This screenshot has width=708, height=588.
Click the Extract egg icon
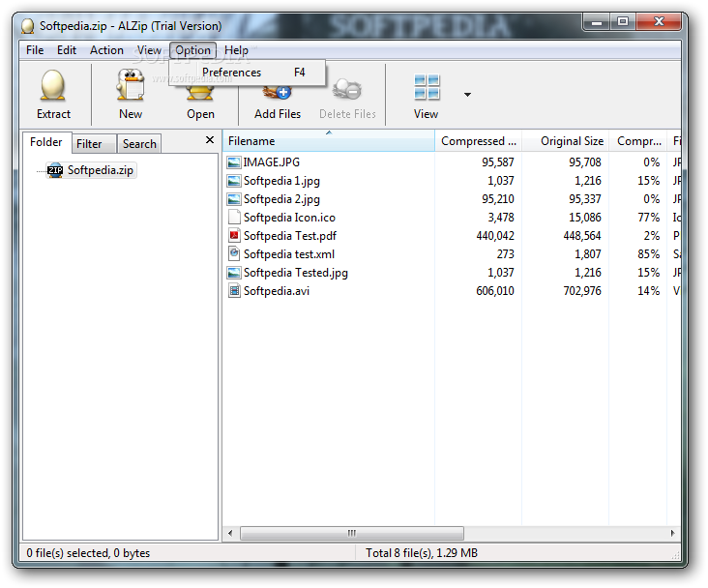(53, 85)
